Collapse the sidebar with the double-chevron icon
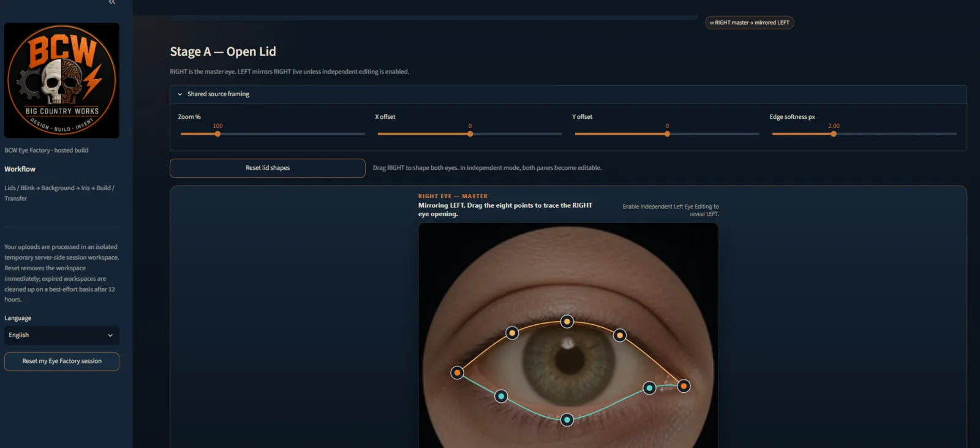 111,2
